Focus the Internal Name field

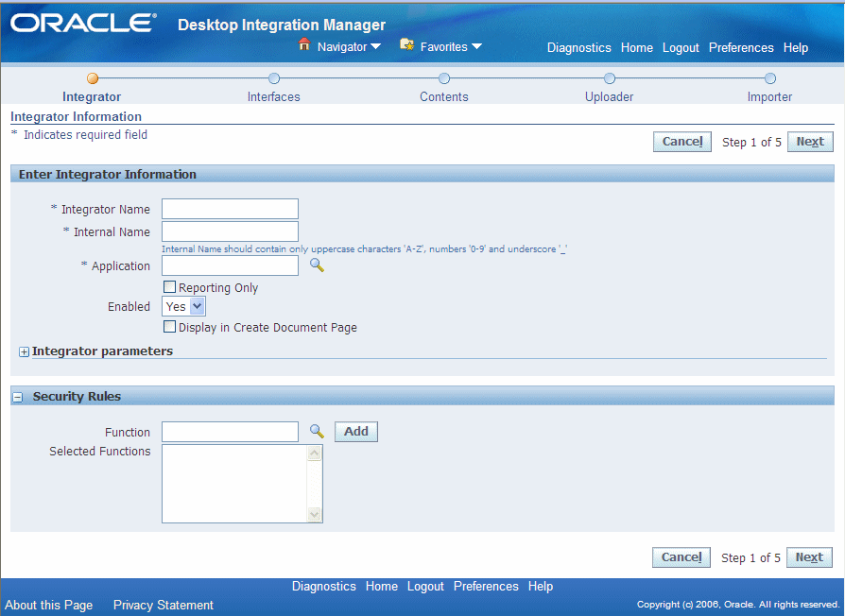230,231
